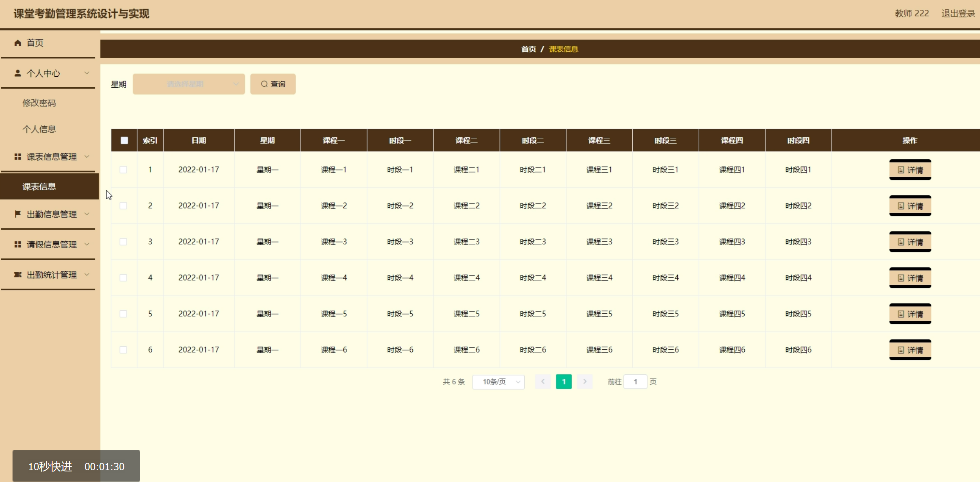
Task: Open the 10条/页 page size dropdown
Action: pos(498,382)
